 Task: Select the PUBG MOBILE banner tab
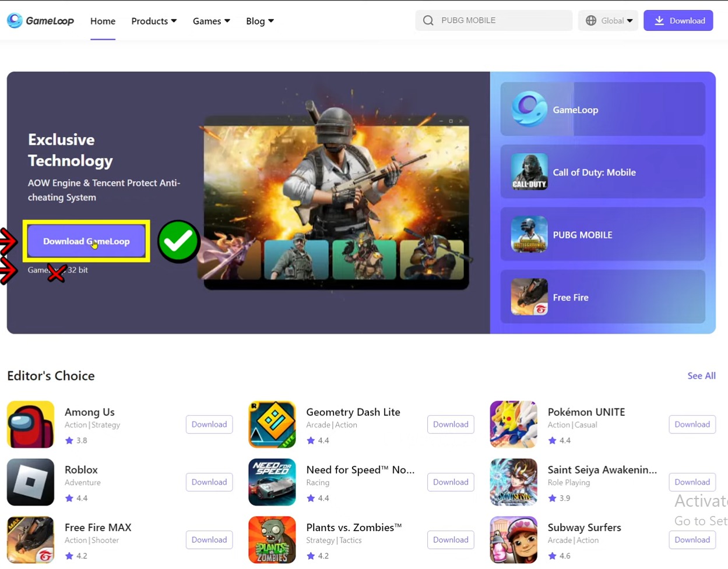point(603,234)
